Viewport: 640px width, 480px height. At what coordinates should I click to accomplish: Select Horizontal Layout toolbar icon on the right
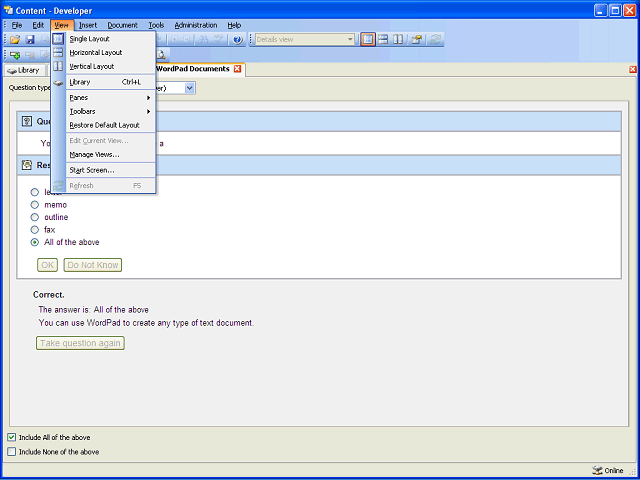[383, 40]
